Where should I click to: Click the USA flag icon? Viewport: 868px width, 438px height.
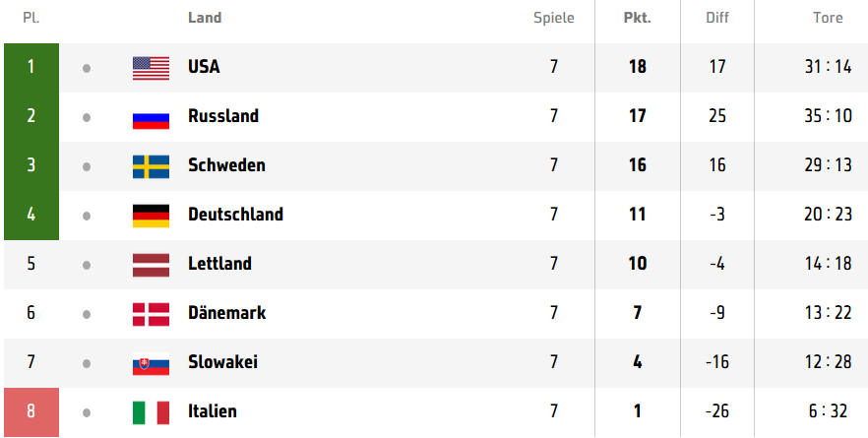point(151,68)
